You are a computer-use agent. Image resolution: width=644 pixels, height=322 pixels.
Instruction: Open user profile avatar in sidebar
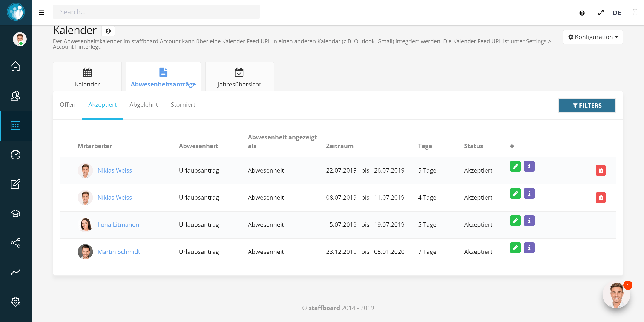[20, 39]
